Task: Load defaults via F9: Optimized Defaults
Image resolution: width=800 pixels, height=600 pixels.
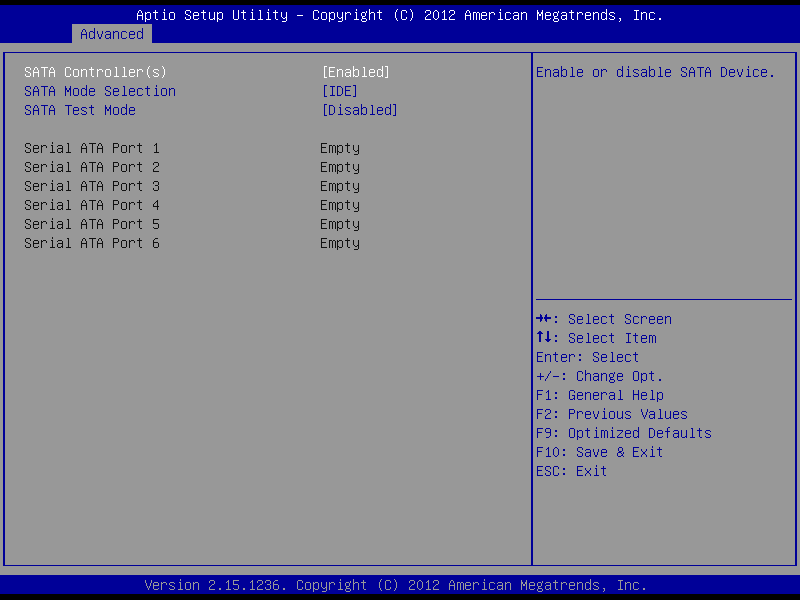Action: tap(623, 433)
